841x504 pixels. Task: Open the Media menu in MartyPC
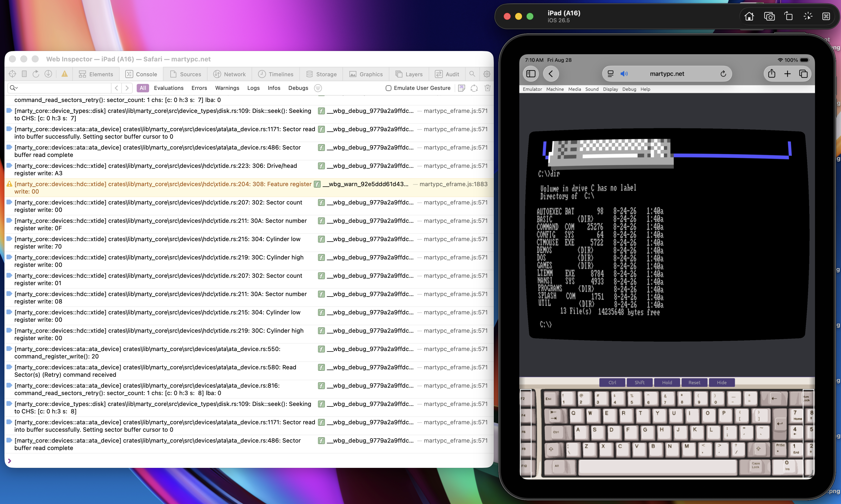point(574,89)
